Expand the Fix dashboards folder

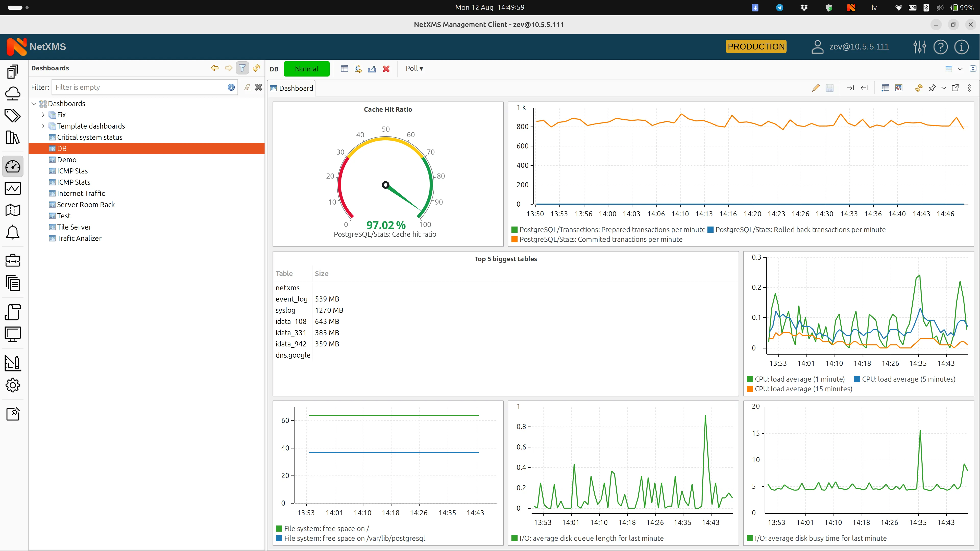[43, 115]
